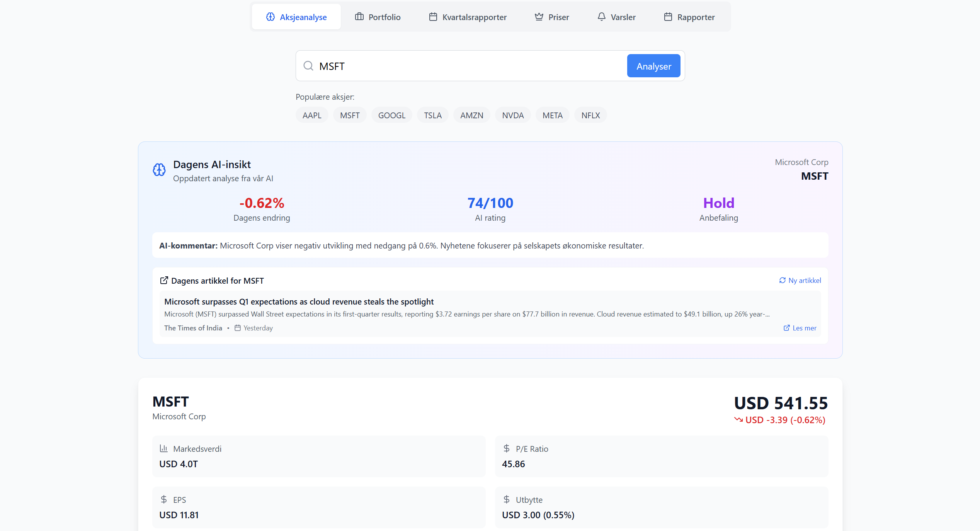Switch to the Kvartalsrapporter tab
The width and height of the screenshot is (980, 531).
pos(468,17)
